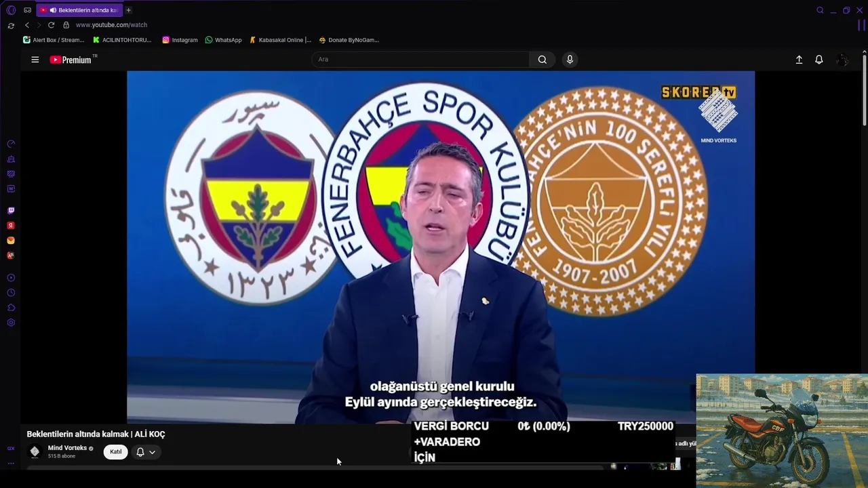This screenshot has height=488, width=868.
Task: Go back with the browser back arrow
Action: (27, 25)
